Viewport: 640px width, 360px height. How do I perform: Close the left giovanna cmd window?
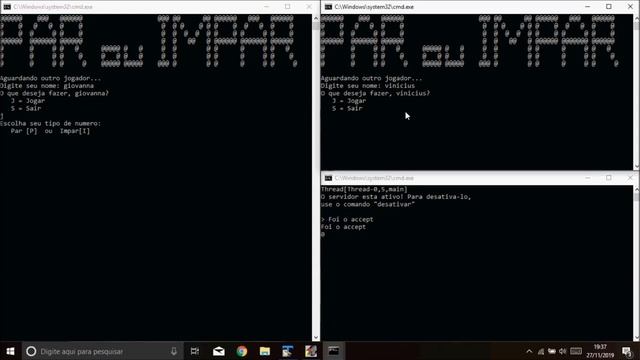[x=309, y=7]
